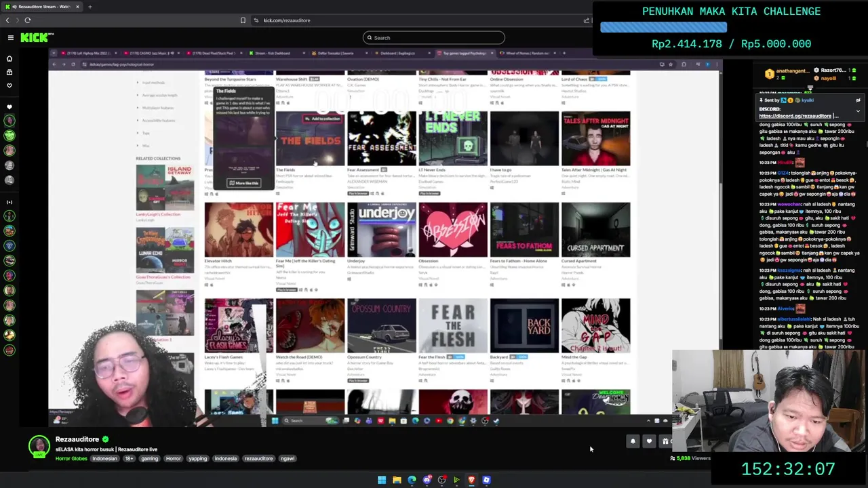Open Obsession heart game thumbnail
Image resolution: width=868 pixels, height=488 pixels.
point(453,229)
